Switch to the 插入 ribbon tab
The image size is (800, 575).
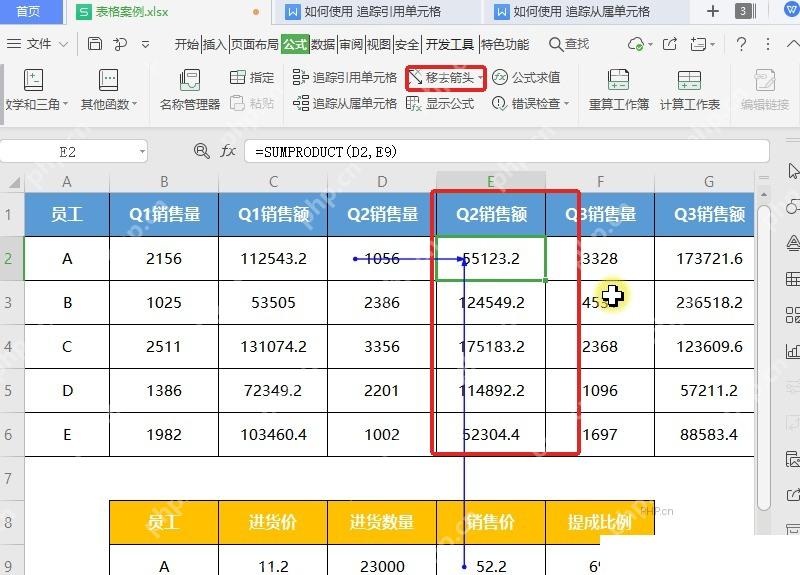pyautogui.click(x=215, y=45)
